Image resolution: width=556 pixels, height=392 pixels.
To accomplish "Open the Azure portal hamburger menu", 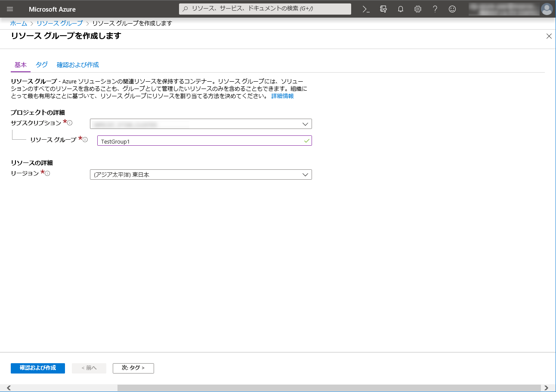I will [x=10, y=9].
